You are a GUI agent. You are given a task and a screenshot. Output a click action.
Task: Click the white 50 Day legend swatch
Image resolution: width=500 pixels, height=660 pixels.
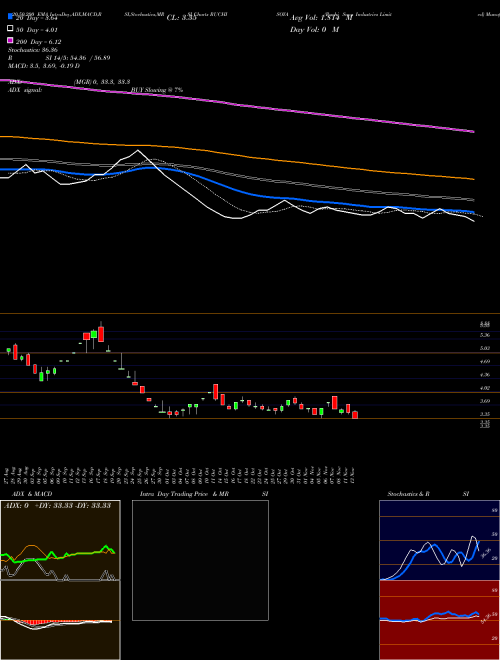(x=10, y=29)
